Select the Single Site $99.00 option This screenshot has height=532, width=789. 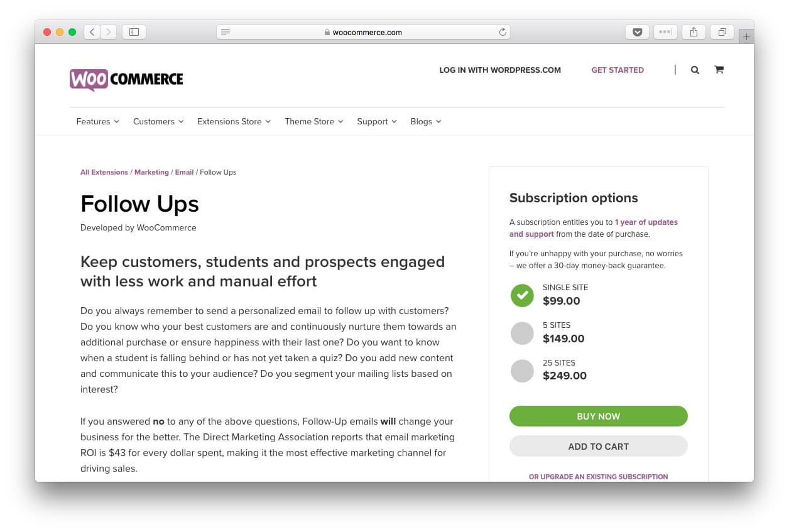522,295
